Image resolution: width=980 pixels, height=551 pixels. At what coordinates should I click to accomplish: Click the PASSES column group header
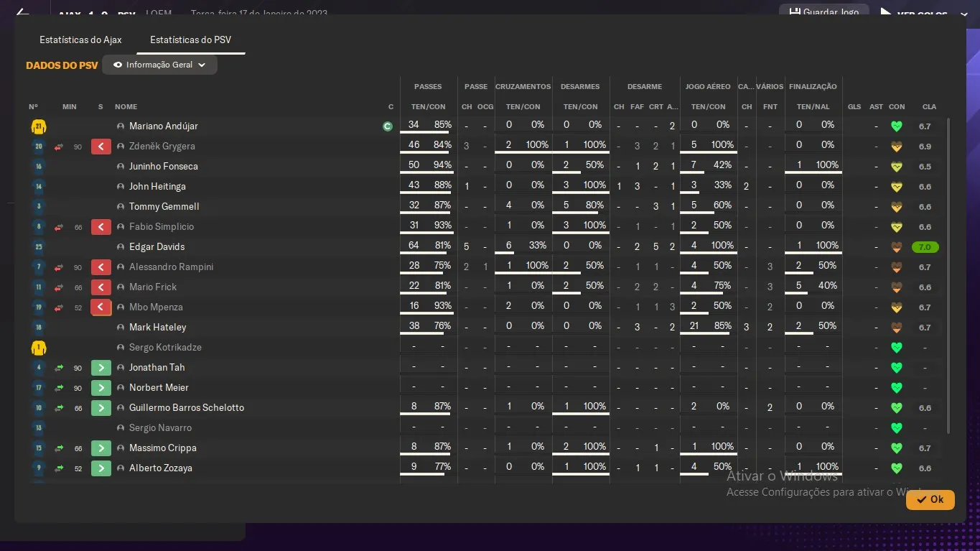coord(428,87)
